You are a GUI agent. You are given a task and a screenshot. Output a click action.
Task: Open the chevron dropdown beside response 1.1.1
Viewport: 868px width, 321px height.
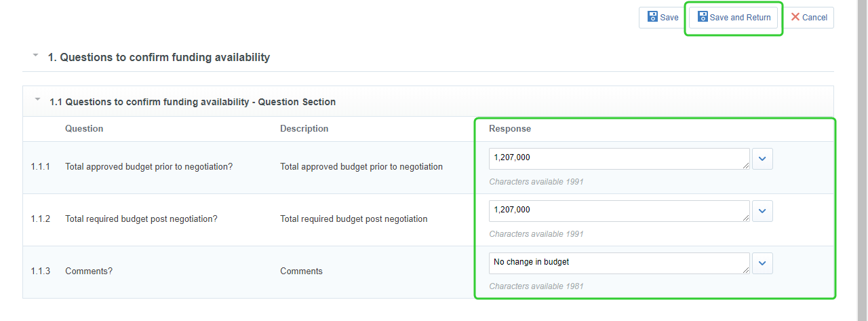click(x=762, y=159)
